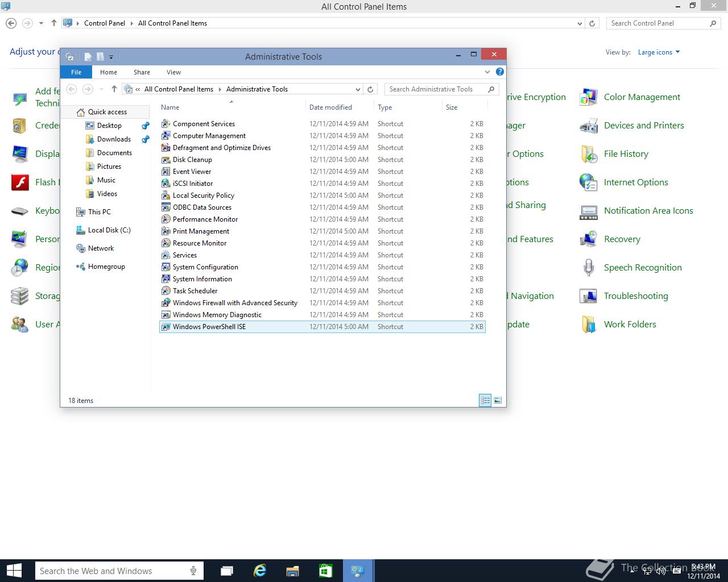
Task: Switch to the View ribbon tab
Action: 173,72
